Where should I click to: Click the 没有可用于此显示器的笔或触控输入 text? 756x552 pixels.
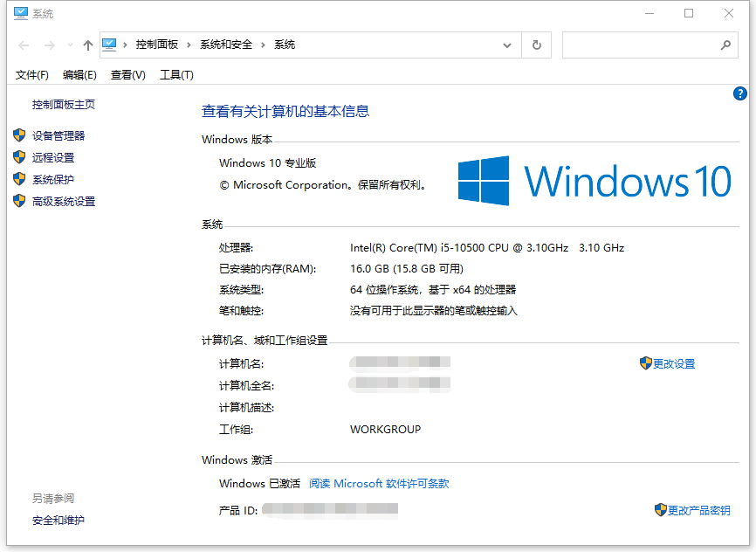434,311
